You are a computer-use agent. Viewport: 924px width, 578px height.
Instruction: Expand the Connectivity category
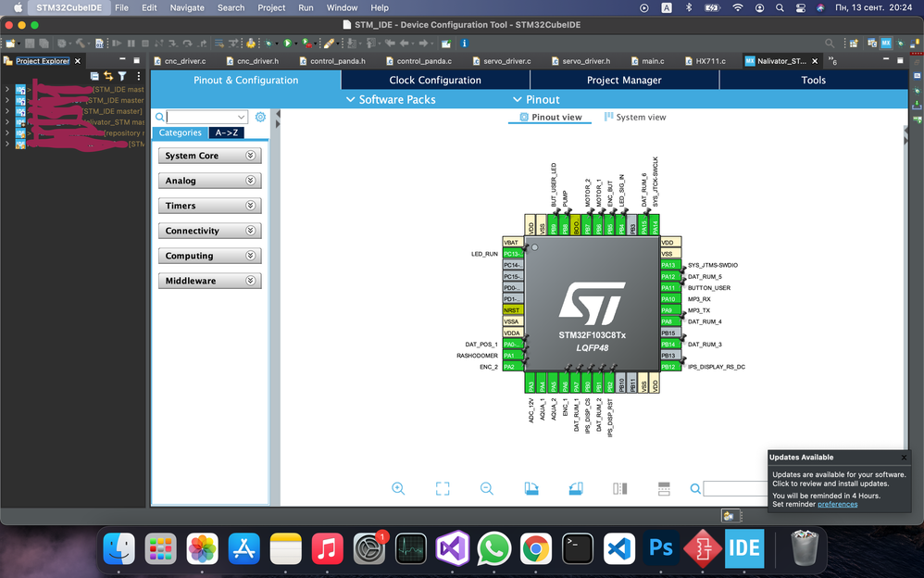[210, 231]
